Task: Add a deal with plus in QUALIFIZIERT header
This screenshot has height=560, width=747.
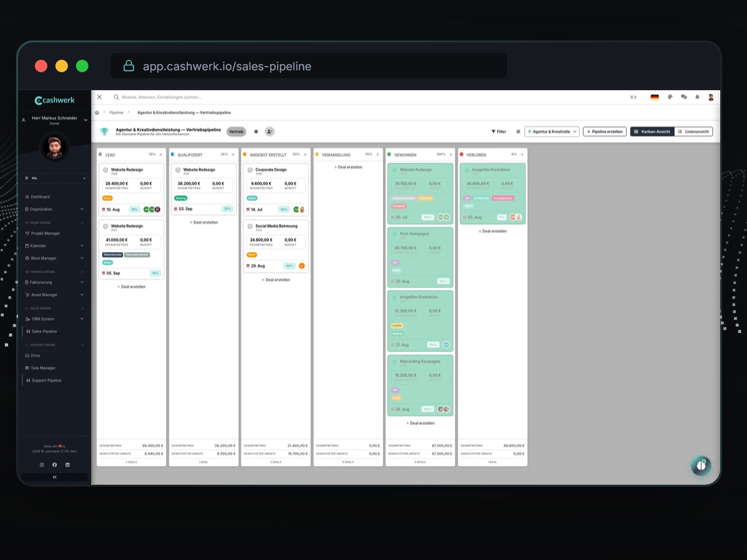Action: point(233,154)
